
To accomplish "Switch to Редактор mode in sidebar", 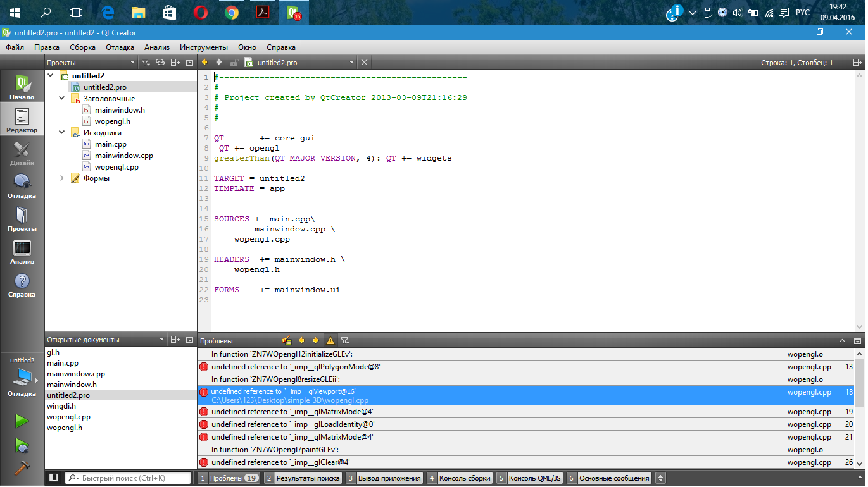I will point(22,119).
